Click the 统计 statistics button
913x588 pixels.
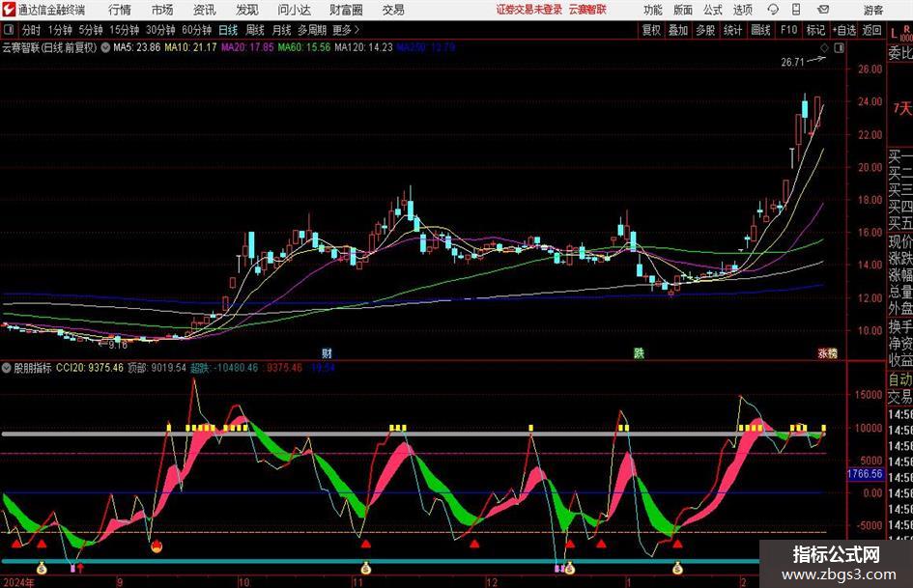click(x=732, y=30)
